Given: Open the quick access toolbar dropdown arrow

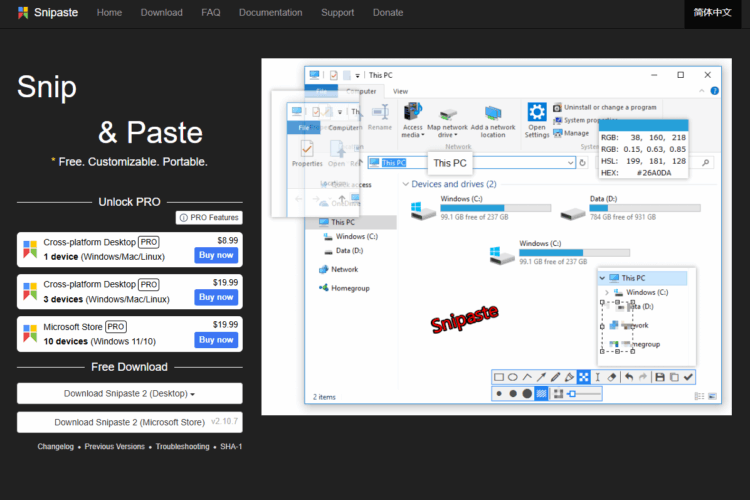Looking at the screenshot, I should (357, 76).
